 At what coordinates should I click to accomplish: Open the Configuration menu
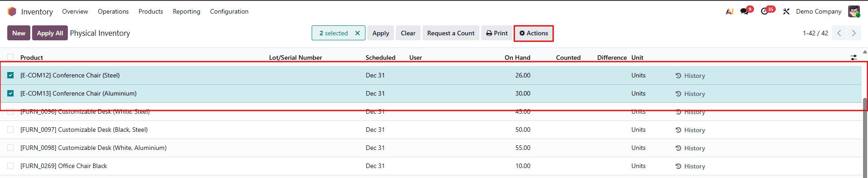click(229, 11)
